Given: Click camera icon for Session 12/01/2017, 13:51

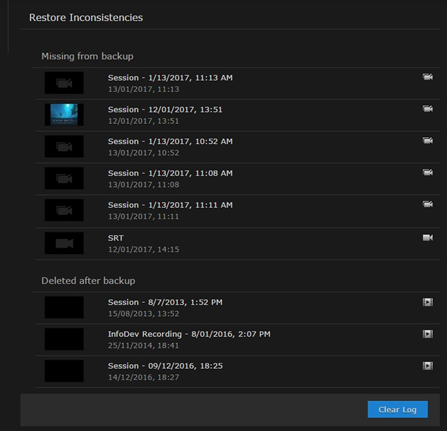Looking at the screenshot, I should coord(428,109).
